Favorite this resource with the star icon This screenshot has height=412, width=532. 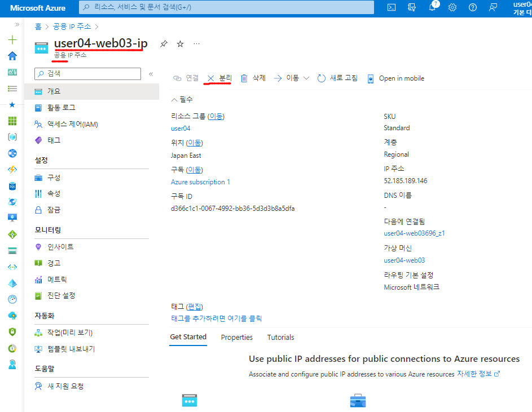click(x=180, y=44)
